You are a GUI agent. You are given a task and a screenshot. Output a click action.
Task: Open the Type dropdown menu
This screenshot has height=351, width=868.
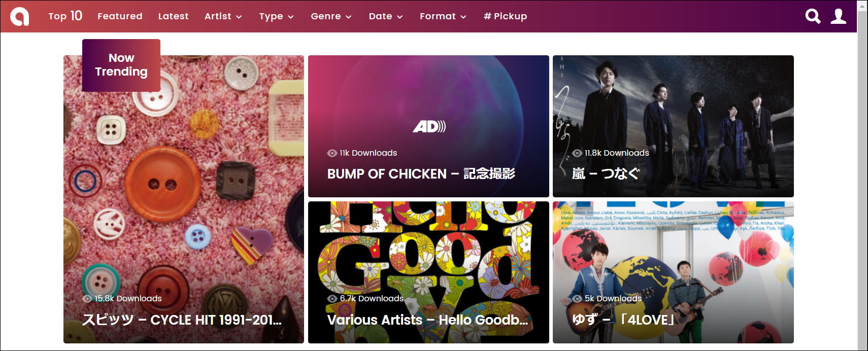(276, 16)
